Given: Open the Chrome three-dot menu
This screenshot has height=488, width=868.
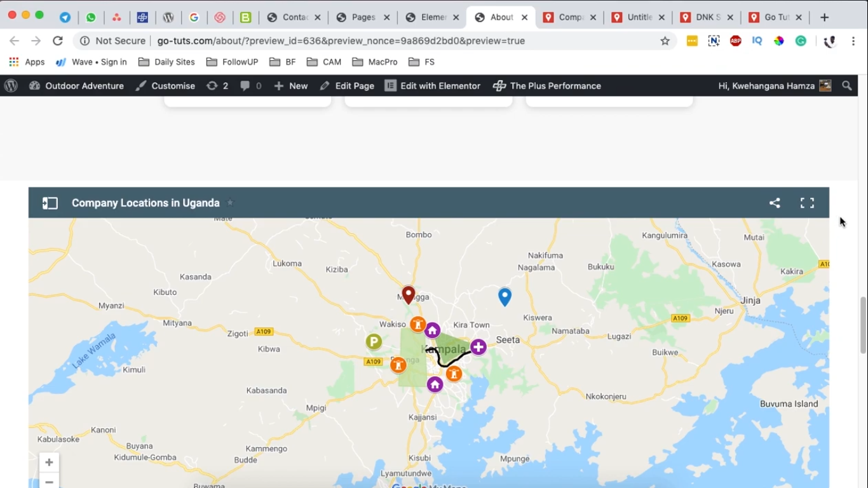Looking at the screenshot, I should point(853,41).
